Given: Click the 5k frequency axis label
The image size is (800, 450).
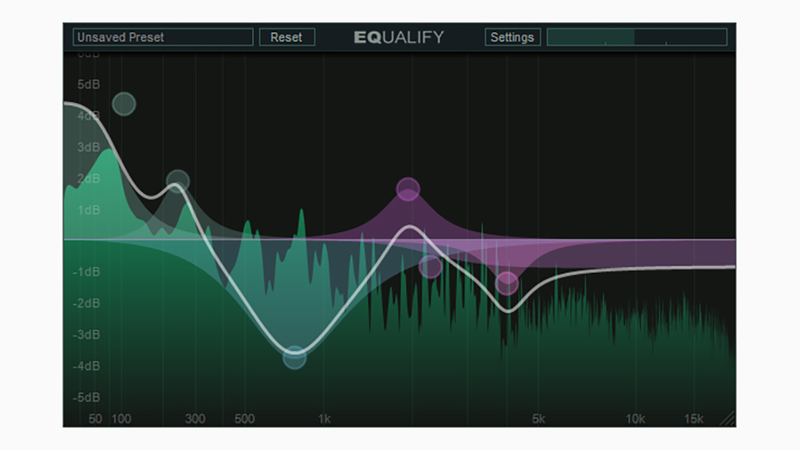Looking at the screenshot, I should pos(539,419).
